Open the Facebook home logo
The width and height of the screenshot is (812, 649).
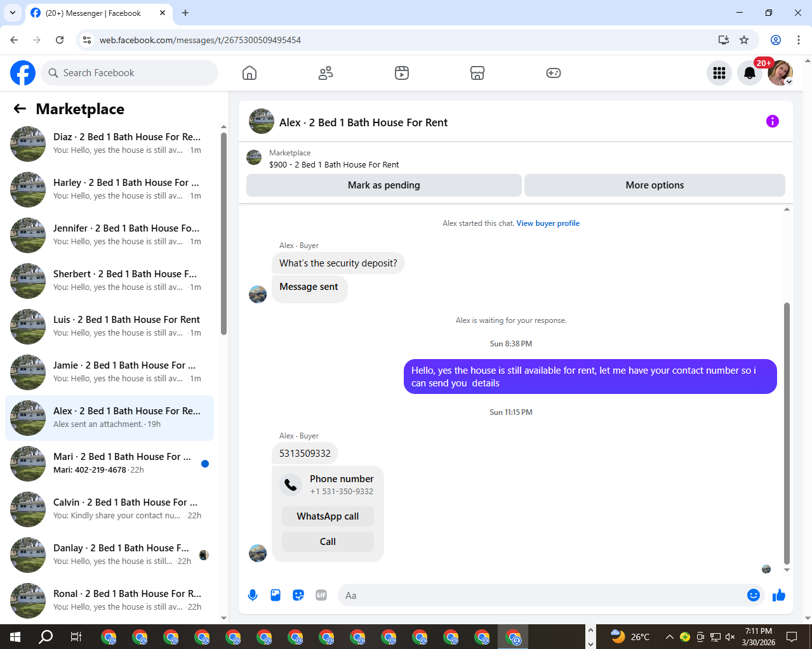tap(23, 73)
